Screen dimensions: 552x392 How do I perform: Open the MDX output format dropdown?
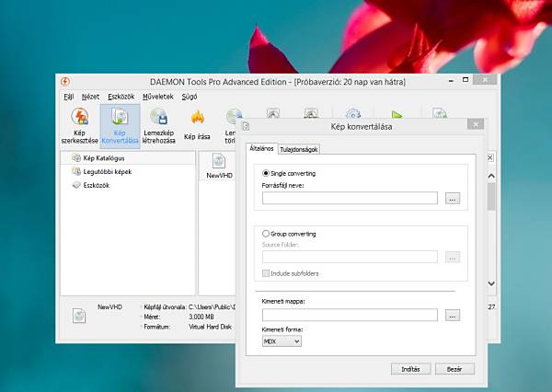coord(282,341)
